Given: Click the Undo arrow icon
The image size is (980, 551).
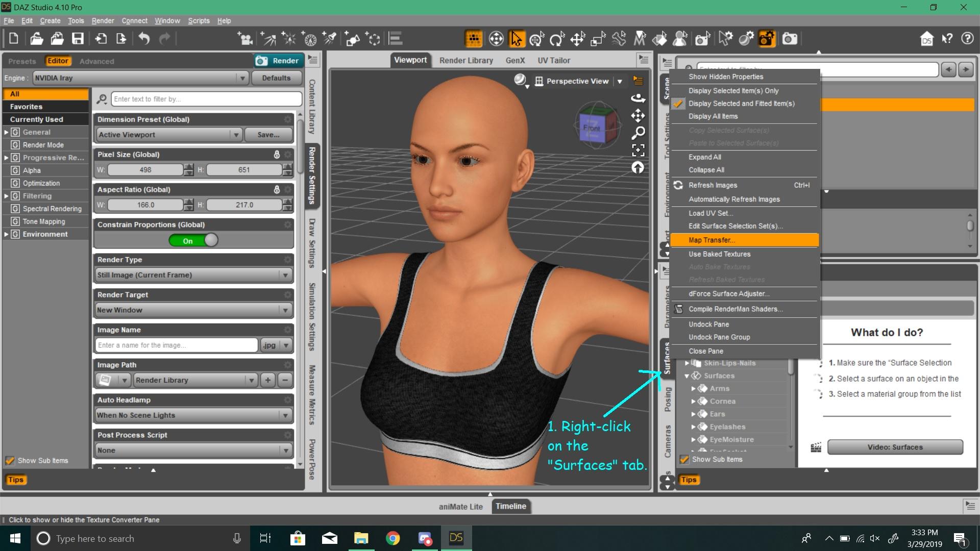Looking at the screenshot, I should pos(144,39).
